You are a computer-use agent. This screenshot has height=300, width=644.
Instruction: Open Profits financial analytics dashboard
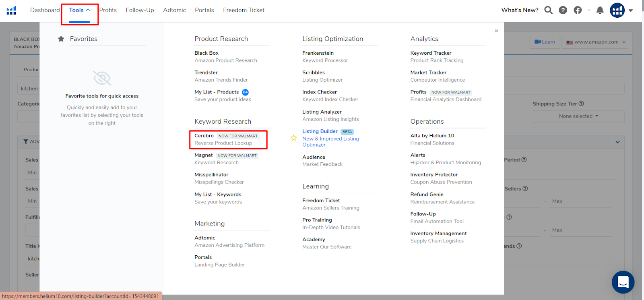pyautogui.click(x=446, y=96)
